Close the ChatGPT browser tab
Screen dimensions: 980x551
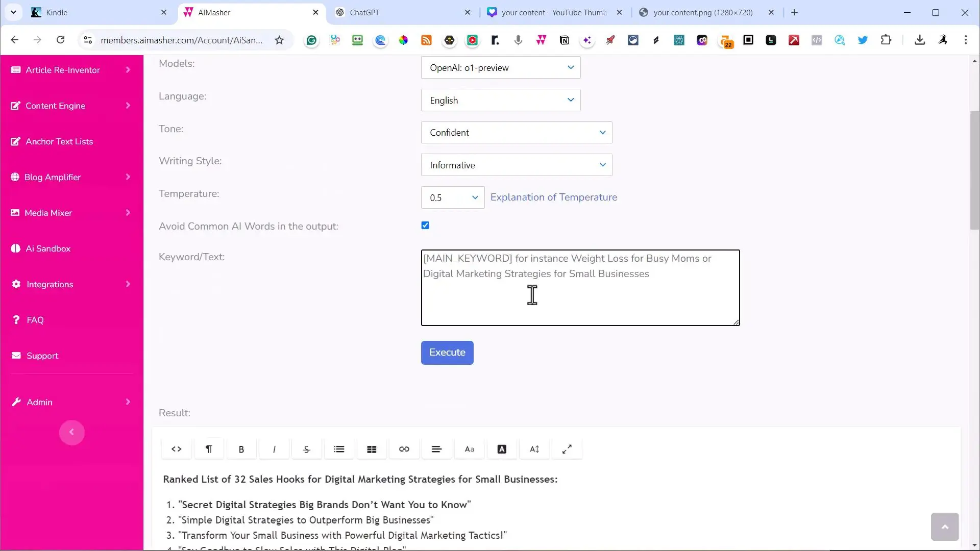468,13
